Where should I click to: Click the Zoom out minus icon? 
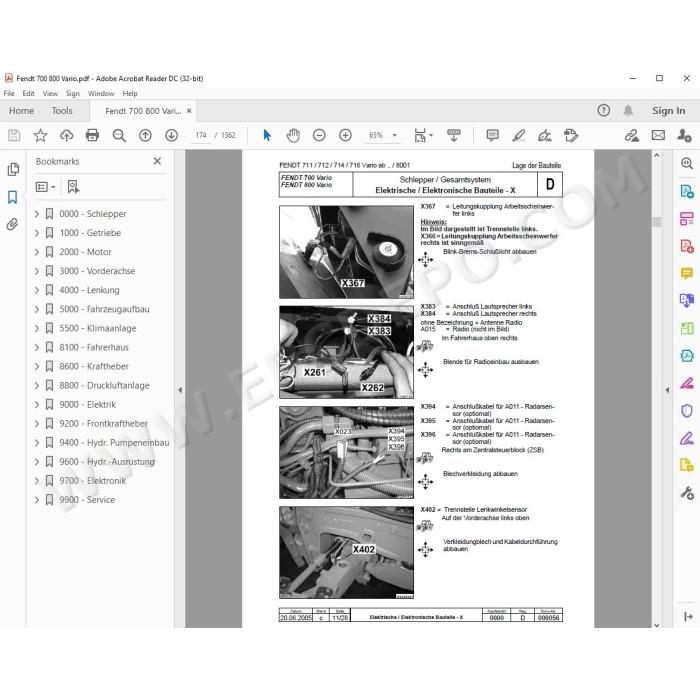click(x=319, y=135)
